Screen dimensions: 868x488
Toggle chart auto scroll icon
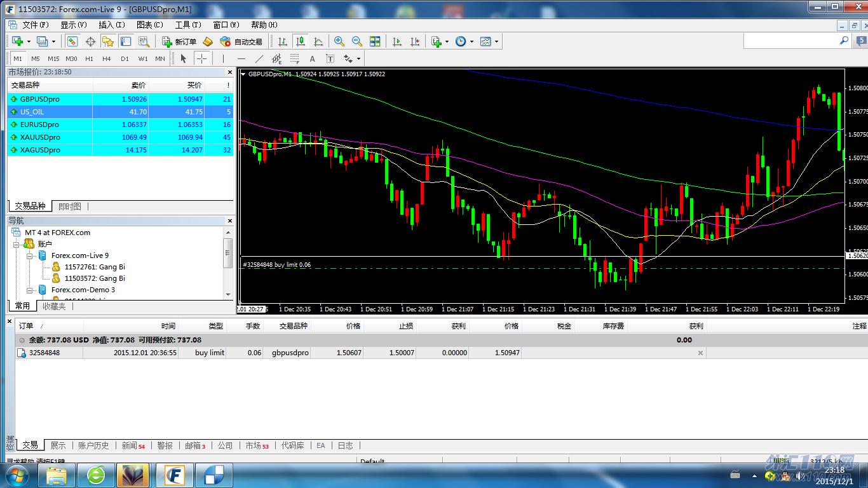tap(397, 41)
